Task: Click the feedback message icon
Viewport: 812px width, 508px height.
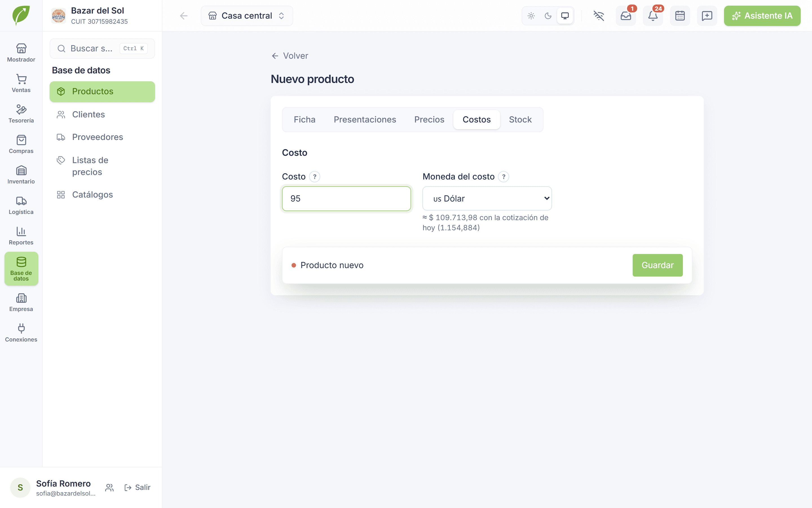Action: click(707, 16)
